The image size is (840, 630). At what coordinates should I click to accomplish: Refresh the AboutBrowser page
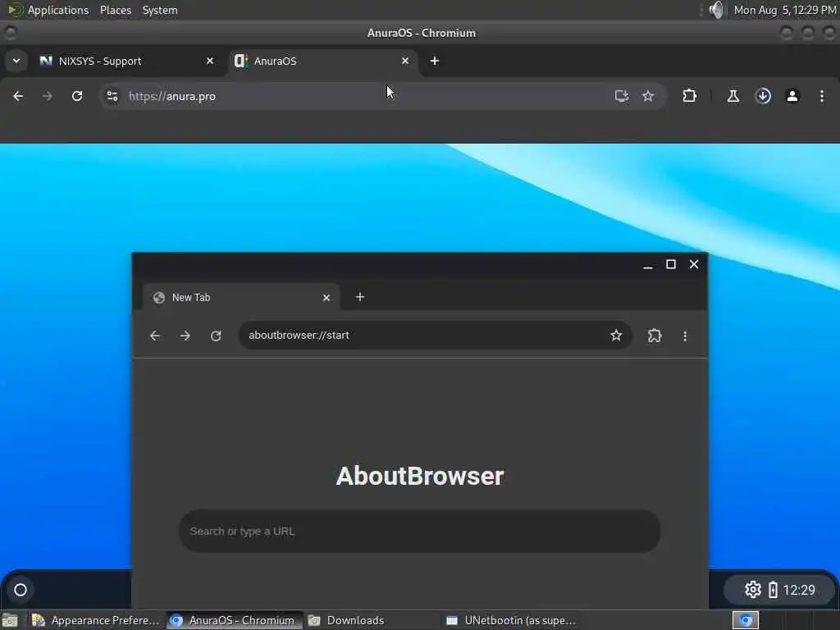216,336
